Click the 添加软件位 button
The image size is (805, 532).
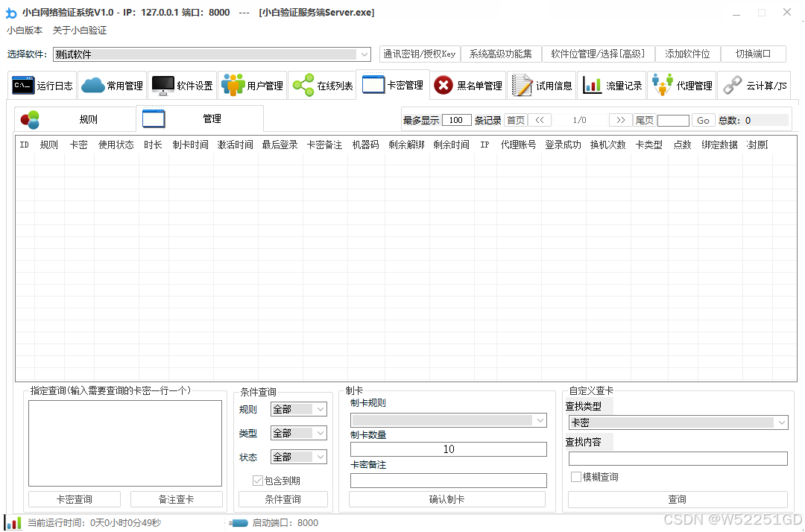click(687, 54)
